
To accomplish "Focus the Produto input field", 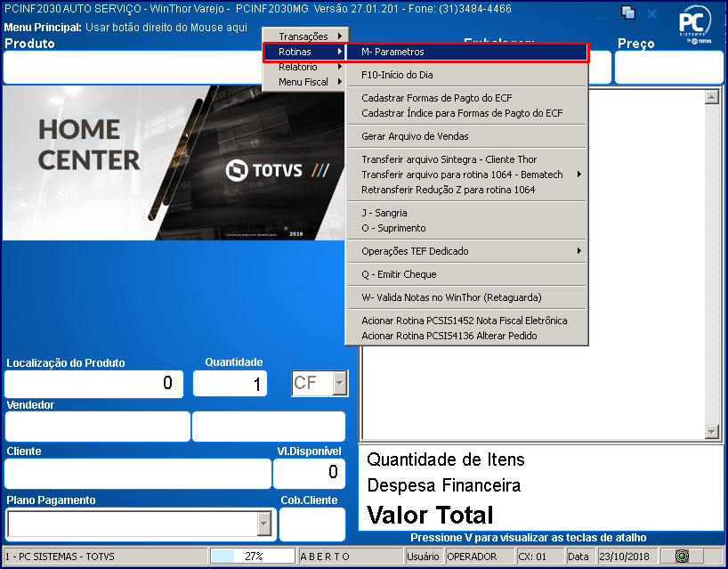I will pos(133,68).
